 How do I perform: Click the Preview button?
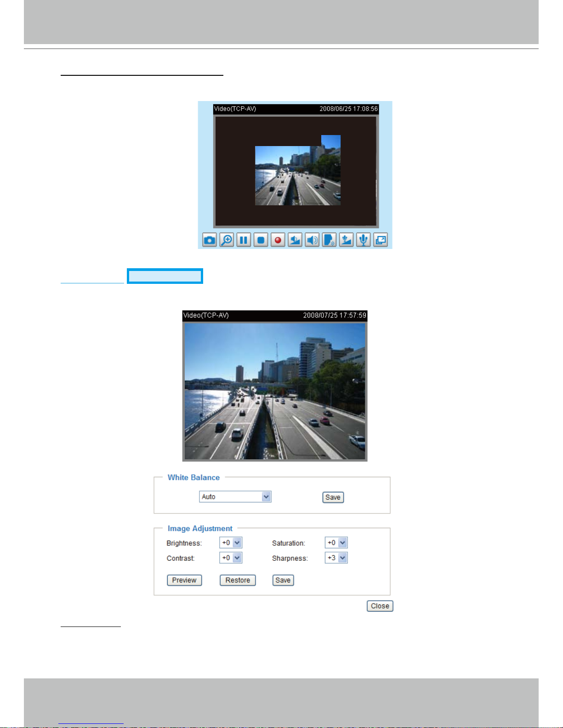click(x=184, y=580)
